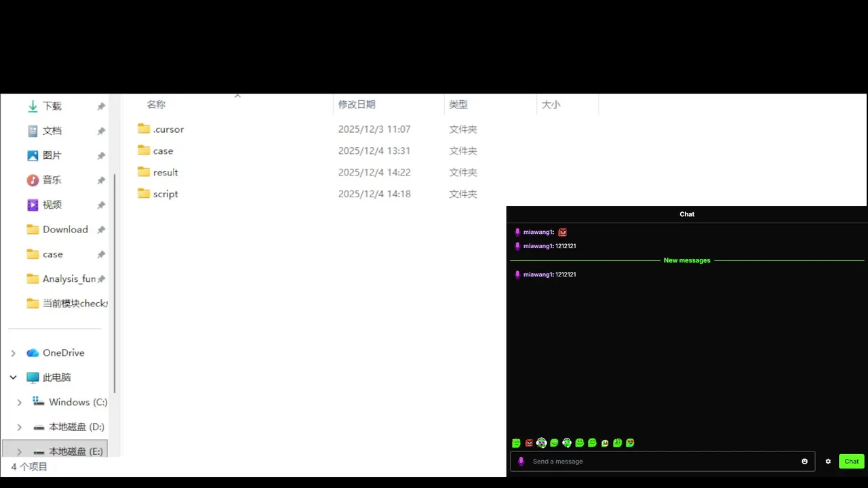The image size is (868, 488).
Task: Click the pin icon next to 文档
Action: [101, 131]
